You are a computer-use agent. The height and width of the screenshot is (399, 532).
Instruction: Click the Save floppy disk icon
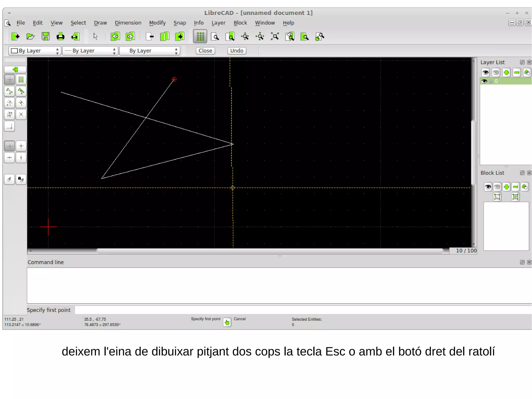click(x=45, y=37)
